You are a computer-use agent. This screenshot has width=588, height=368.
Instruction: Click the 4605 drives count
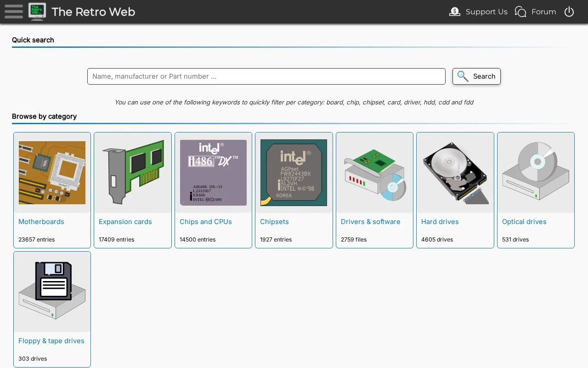pyautogui.click(x=437, y=240)
